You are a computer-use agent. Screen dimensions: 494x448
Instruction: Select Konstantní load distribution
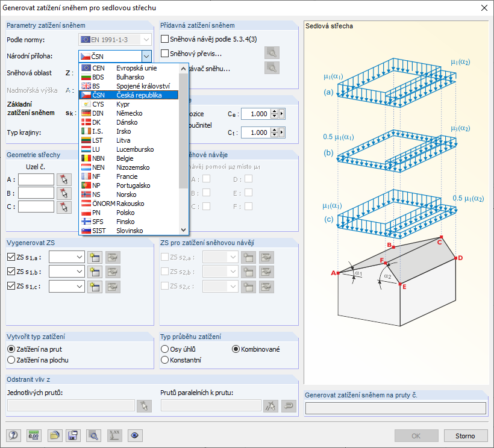click(164, 360)
